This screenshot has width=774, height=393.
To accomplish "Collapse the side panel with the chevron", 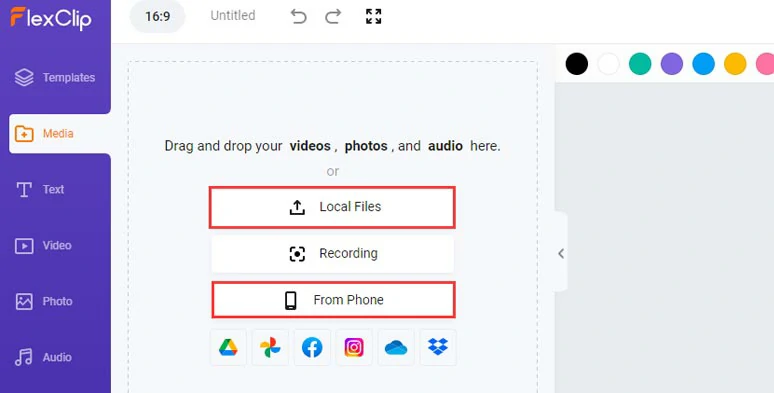I will [x=561, y=253].
